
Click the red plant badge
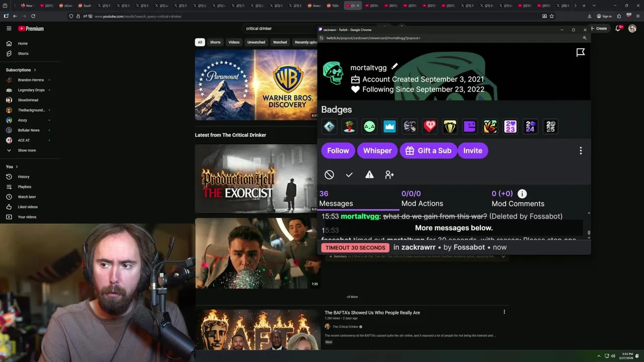tap(349, 127)
